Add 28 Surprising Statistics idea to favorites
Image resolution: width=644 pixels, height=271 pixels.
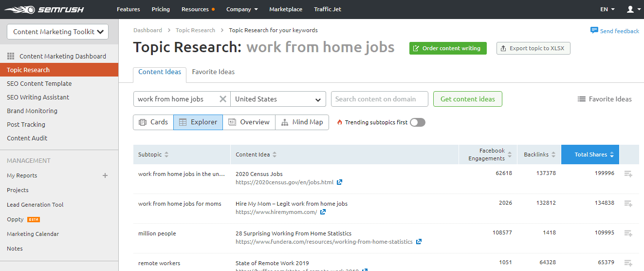point(628,233)
